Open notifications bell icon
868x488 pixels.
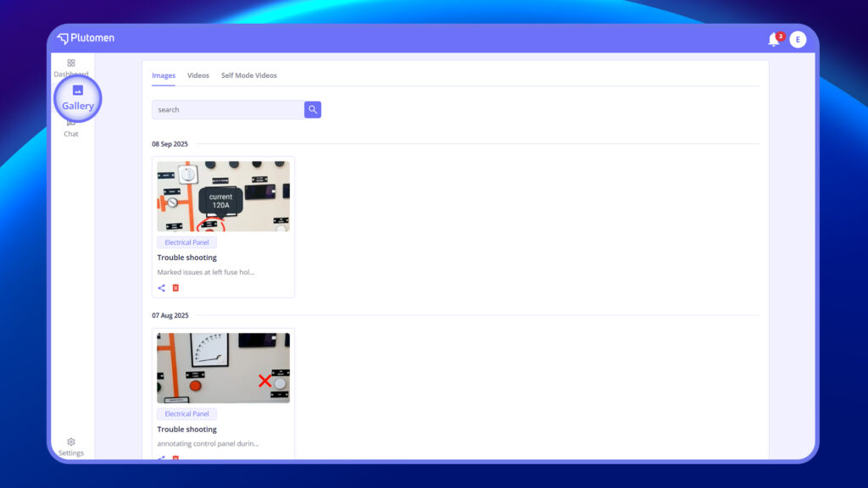point(773,40)
